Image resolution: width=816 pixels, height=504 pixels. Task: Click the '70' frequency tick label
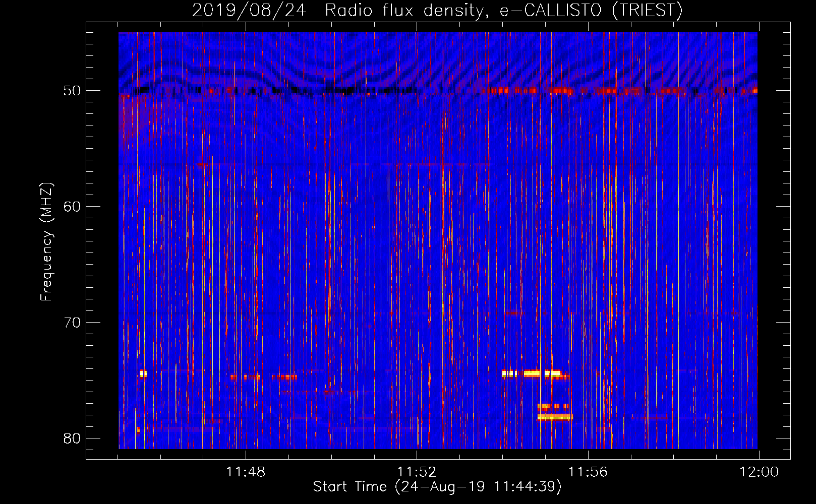tap(72, 323)
